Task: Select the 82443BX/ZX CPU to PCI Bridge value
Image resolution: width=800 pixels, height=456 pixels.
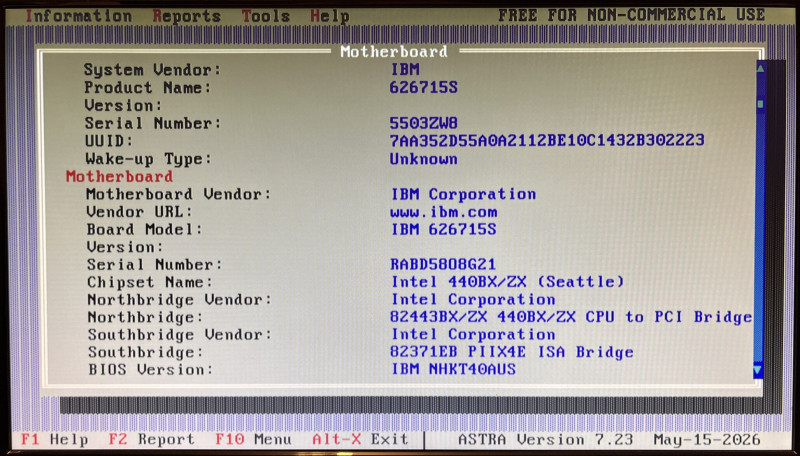Action: tap(571, 317)
